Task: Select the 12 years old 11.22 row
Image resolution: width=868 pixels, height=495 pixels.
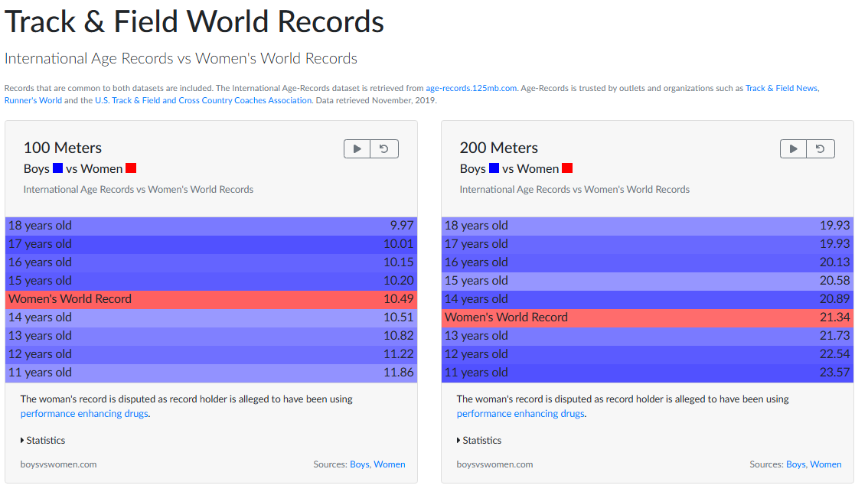Action: 211,354
